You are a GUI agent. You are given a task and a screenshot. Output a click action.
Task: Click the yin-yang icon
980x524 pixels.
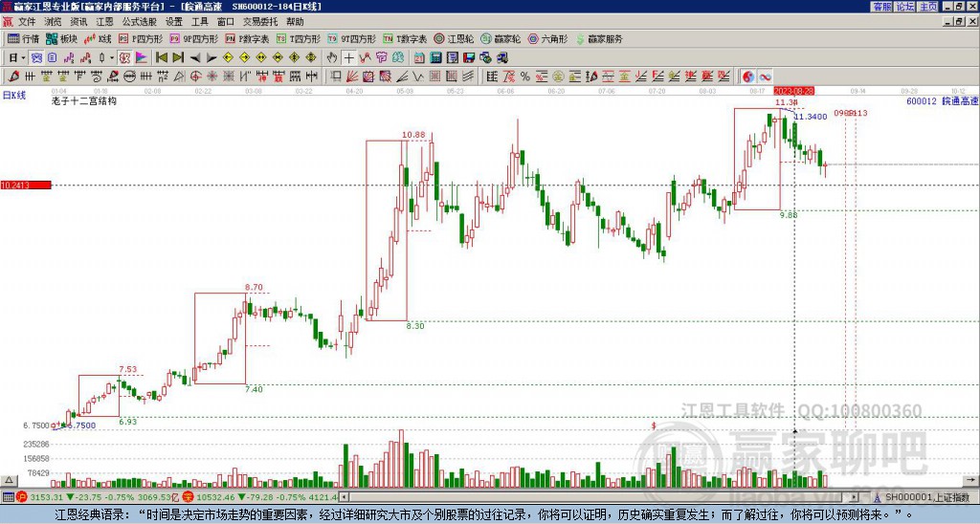point(747,76)
